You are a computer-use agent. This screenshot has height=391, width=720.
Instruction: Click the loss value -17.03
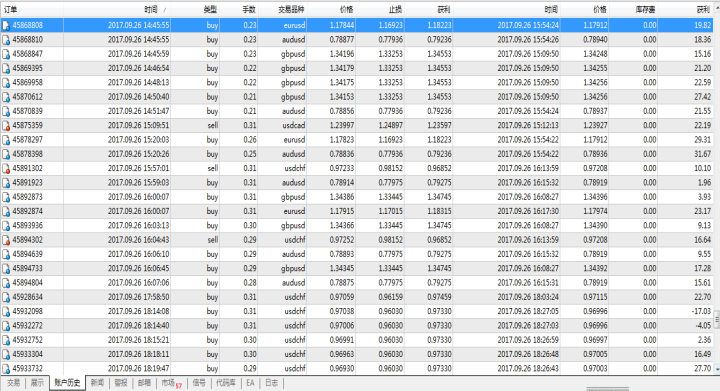(x=701, y=311)
